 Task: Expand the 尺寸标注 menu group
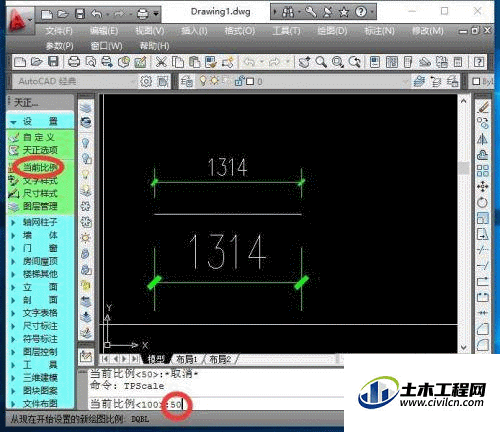click(x=40, y=326)
